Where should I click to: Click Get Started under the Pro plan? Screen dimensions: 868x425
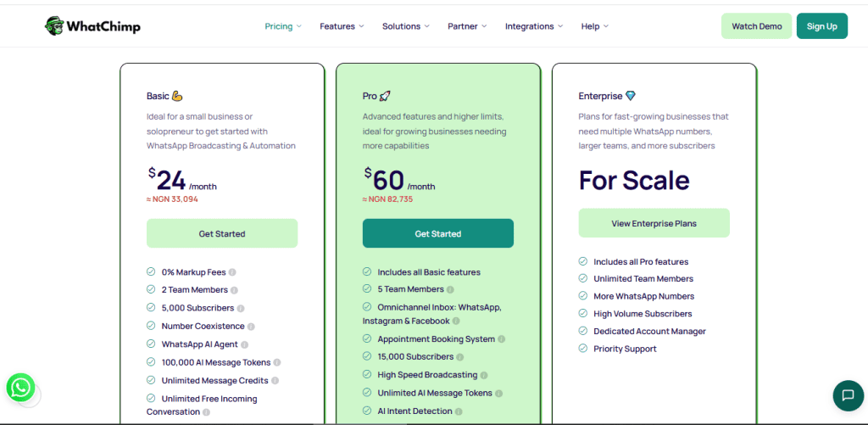coord(437,233)
